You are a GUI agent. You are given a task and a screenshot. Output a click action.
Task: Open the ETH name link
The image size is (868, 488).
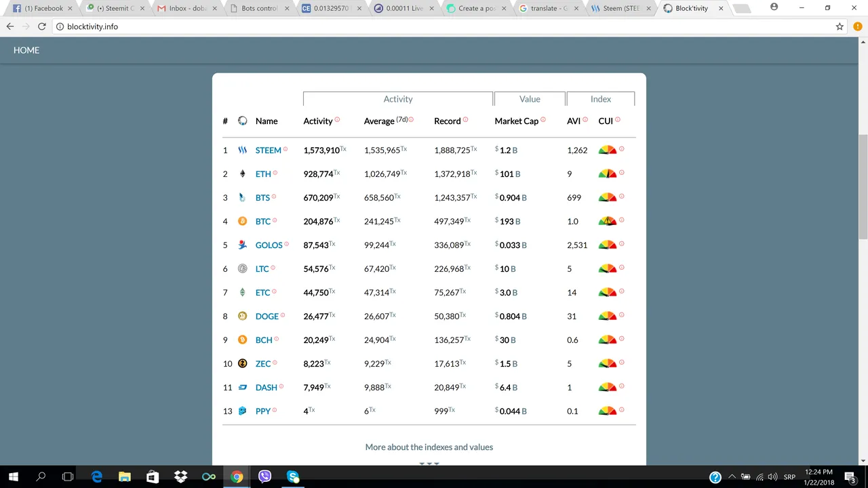(x=263, y=174)
